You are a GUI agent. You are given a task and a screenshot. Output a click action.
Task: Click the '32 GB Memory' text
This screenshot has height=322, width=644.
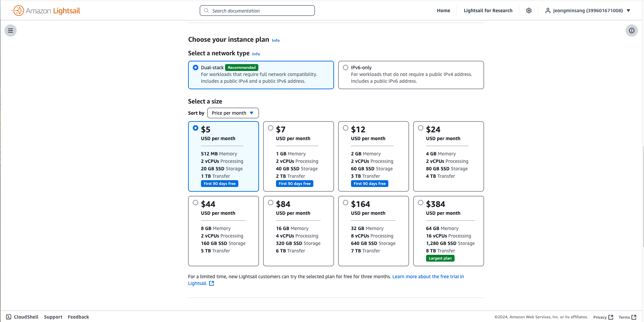click(367, 228)
